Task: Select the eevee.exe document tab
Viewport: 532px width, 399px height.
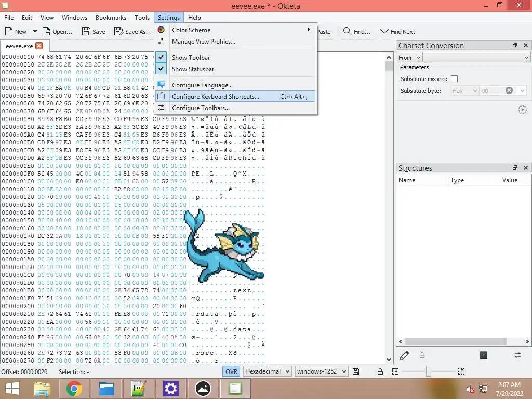Action: click(x=25, y=46)
